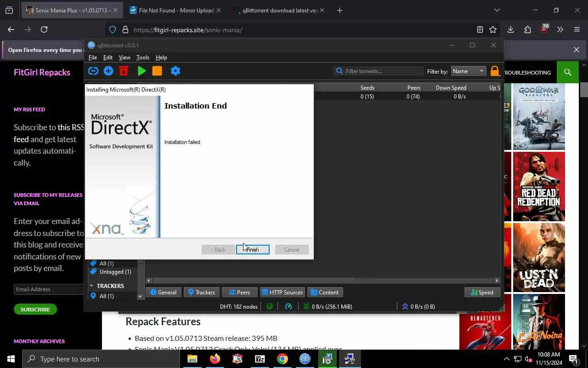Click the orange lock icon in qBittorrent
This screenshot has width=588, height=368.
[495, 71]
